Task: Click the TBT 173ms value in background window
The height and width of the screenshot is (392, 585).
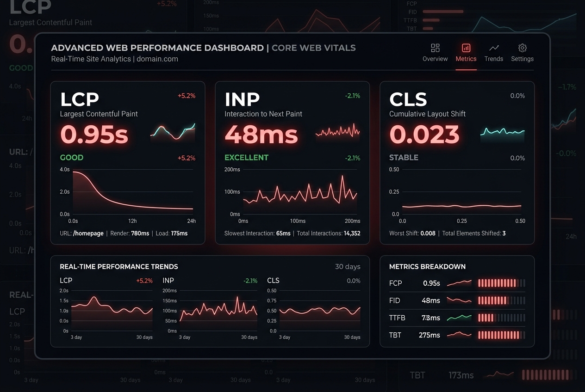Action: coord(461,375)
